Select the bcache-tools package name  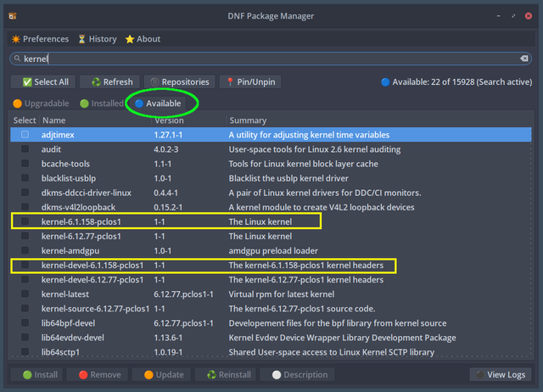(x=65, y=164)
